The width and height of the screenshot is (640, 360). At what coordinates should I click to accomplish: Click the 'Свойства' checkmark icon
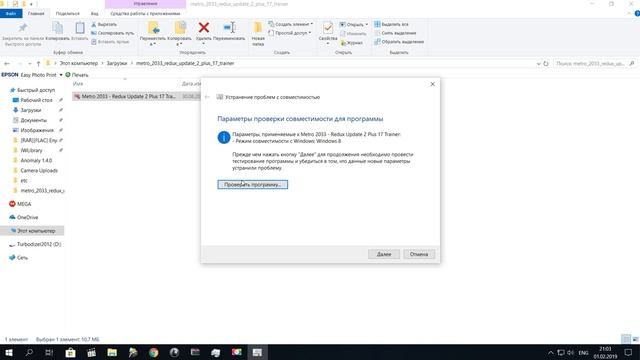(x=328, y=28)
